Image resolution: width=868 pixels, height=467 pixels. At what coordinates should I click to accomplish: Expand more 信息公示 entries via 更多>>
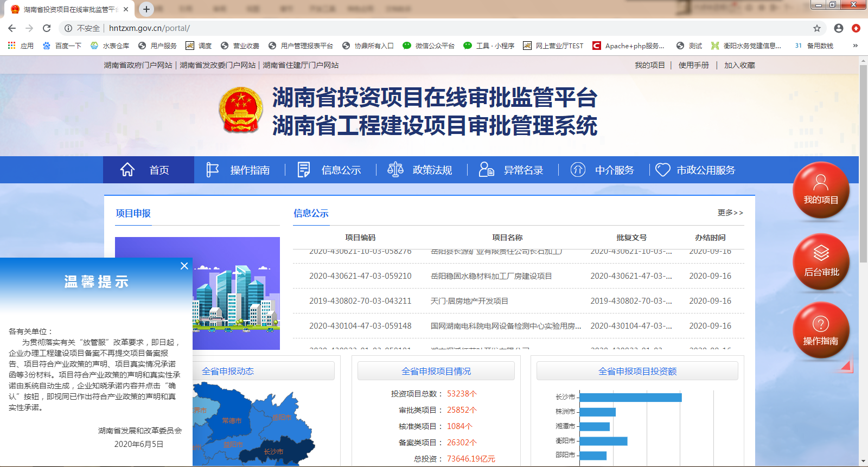click(730, 213)
